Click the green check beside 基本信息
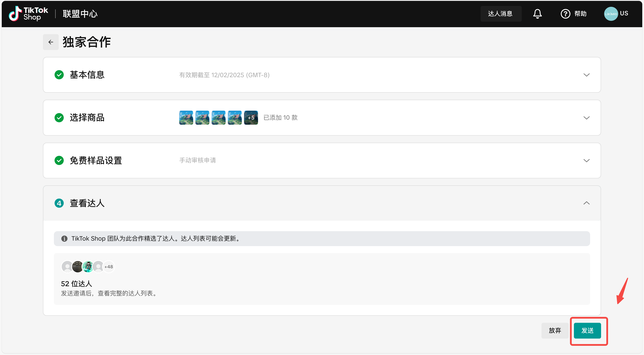 59,75
